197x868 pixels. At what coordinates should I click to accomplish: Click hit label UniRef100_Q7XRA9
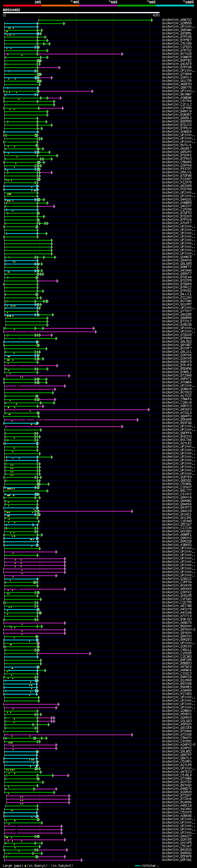click(x=177, y=74)
